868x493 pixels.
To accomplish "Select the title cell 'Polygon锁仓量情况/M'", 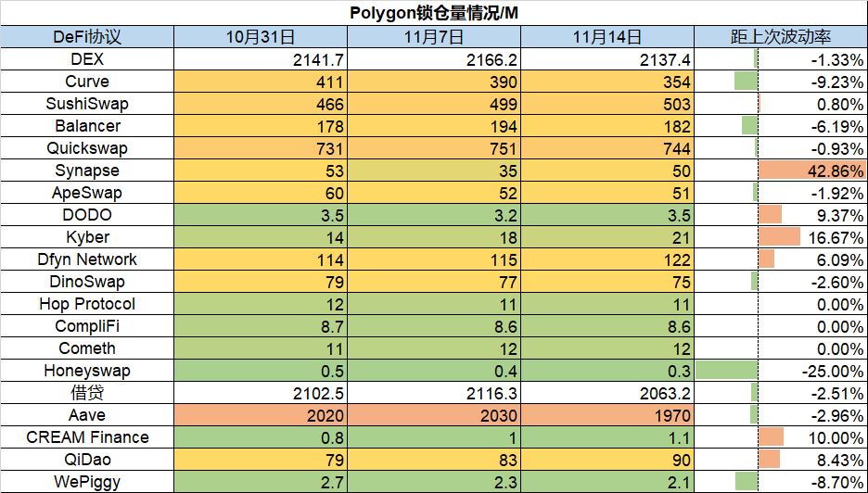I will tap(434, 13).
